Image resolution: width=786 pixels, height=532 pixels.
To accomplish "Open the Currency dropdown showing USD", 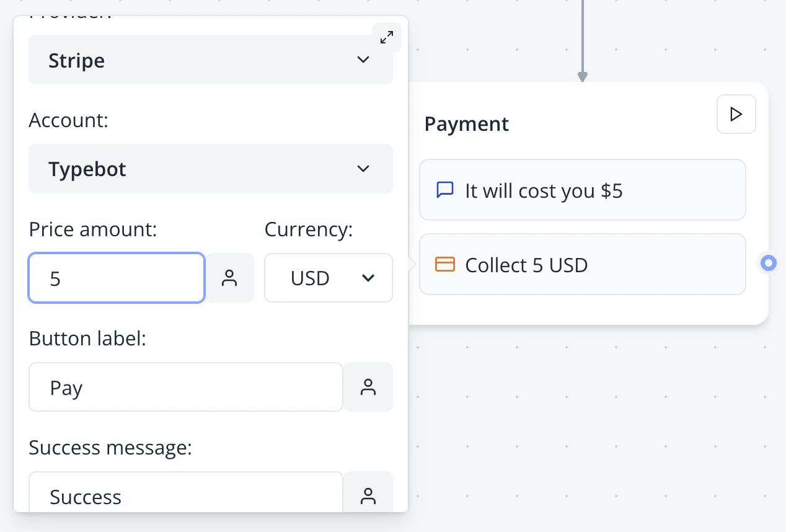I will pyautogui.click(x=328, y=278).
